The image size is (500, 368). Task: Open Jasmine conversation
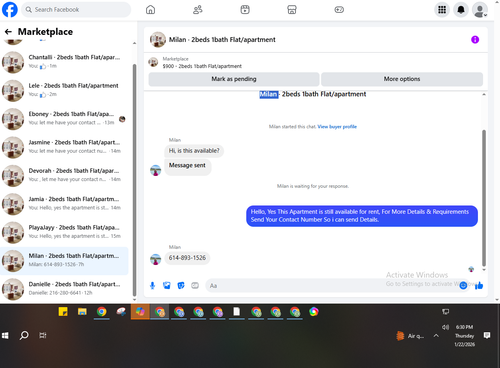point(64,147)
